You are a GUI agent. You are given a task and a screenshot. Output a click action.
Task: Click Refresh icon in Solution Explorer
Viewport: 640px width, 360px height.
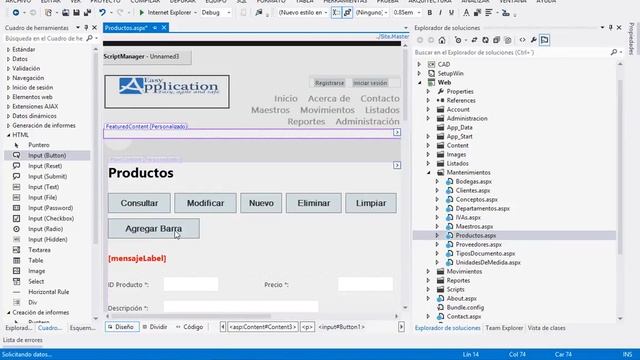point(485,40)
